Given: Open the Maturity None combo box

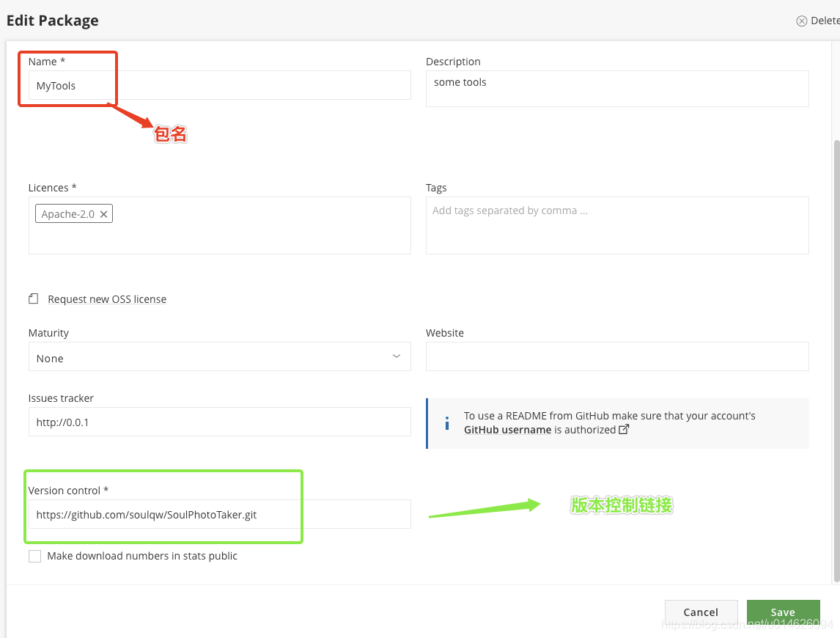Looking at the screenshot, I should tap(220, 356).
